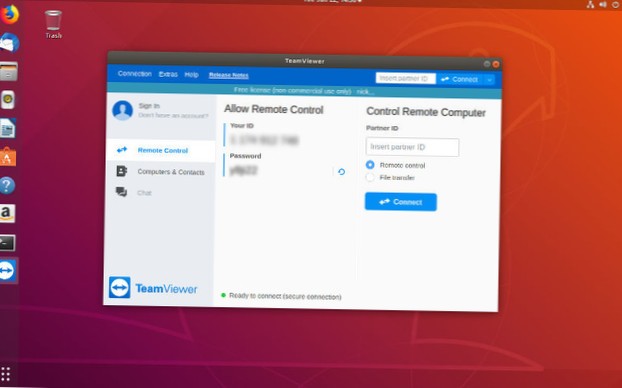622x388 pixels.
Task: Click the toolbar Connect button
Action: [460, 79]
